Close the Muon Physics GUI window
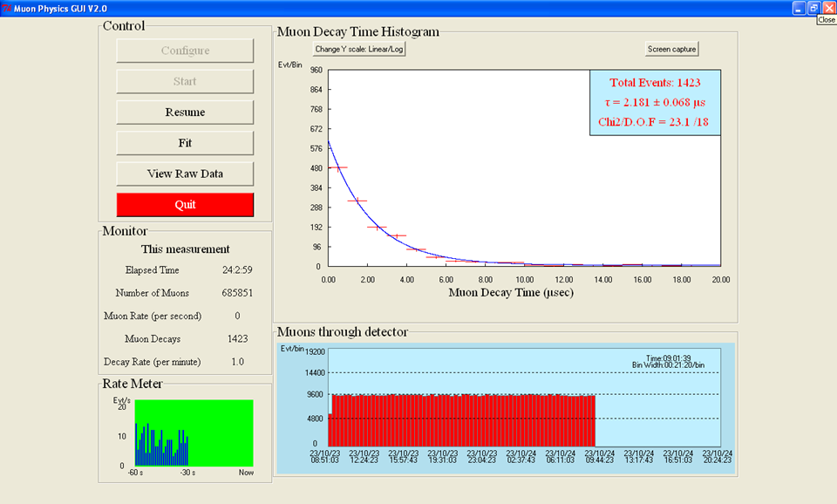 point(829,8)
